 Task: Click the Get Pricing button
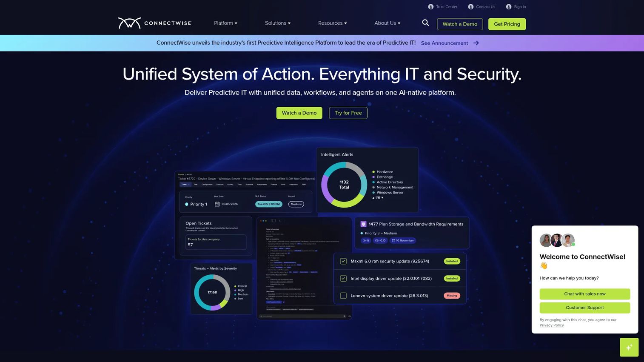click(x=507, y=24)
